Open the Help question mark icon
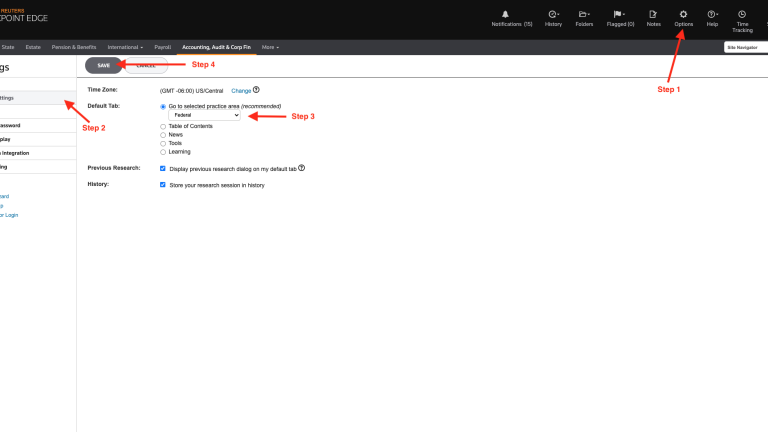Image resolution: width=768 pixels, height=432 pixels. pos(712,14)
